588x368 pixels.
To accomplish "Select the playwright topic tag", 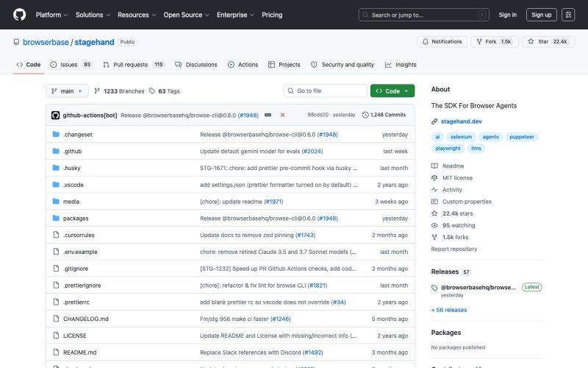I will pos(448,149).
